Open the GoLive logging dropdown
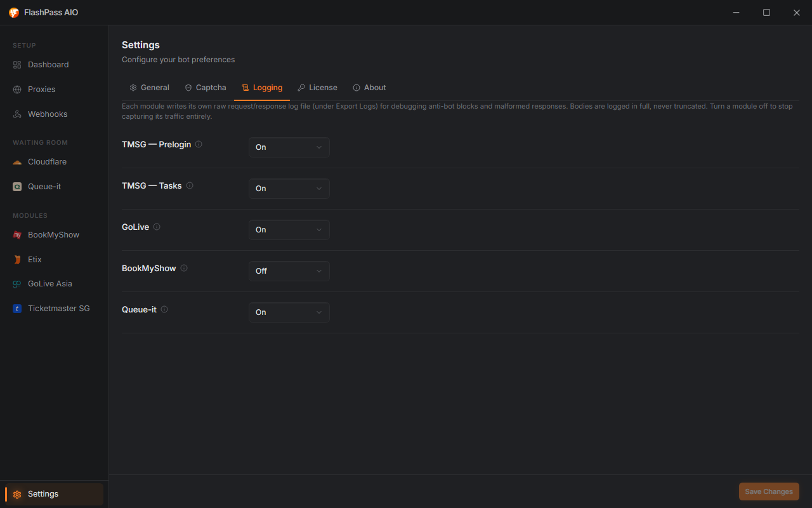Image resolution: width=812 pixels, height=508 pixels. 289,230
